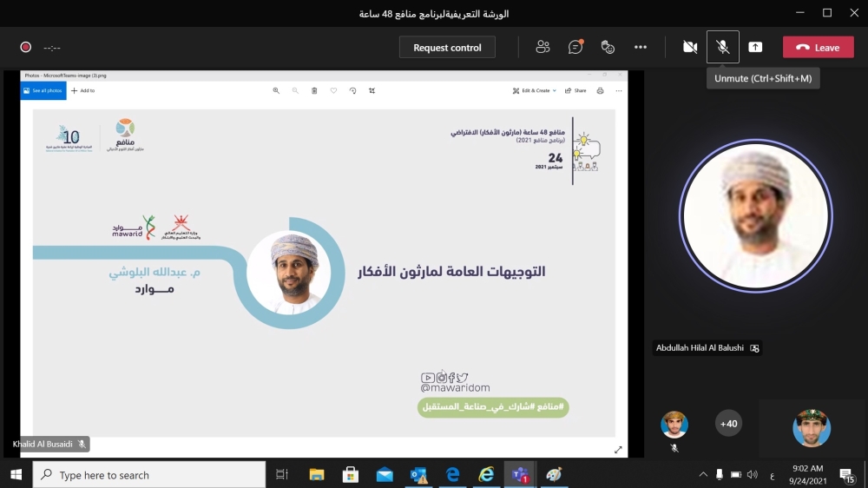Open reactions and raise hand menu
The width and height of the screenshot is (868, 488).
point(608,47)
